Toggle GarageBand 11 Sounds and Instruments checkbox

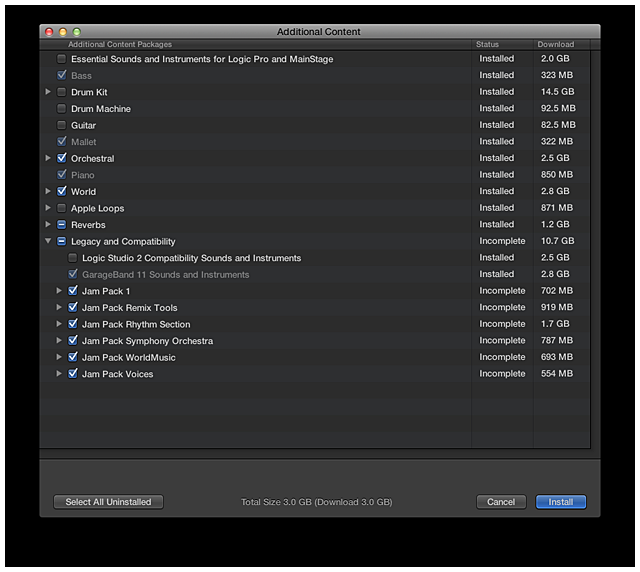coord(72,274)
